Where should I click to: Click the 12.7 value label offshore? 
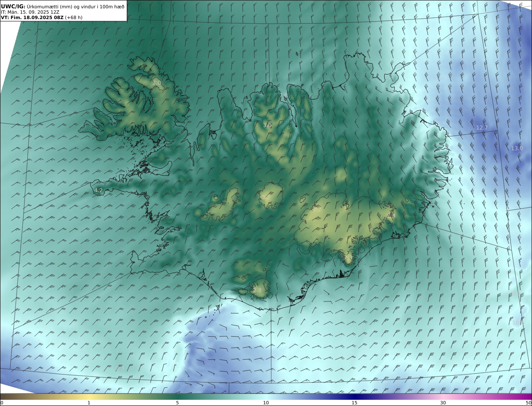pyautogui.click(x=482, y=127)
